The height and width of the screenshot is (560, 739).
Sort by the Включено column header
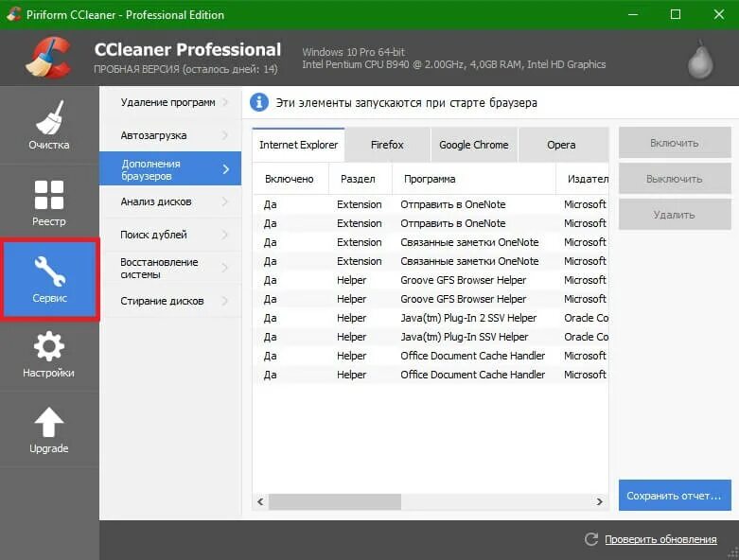click(290, 179)
